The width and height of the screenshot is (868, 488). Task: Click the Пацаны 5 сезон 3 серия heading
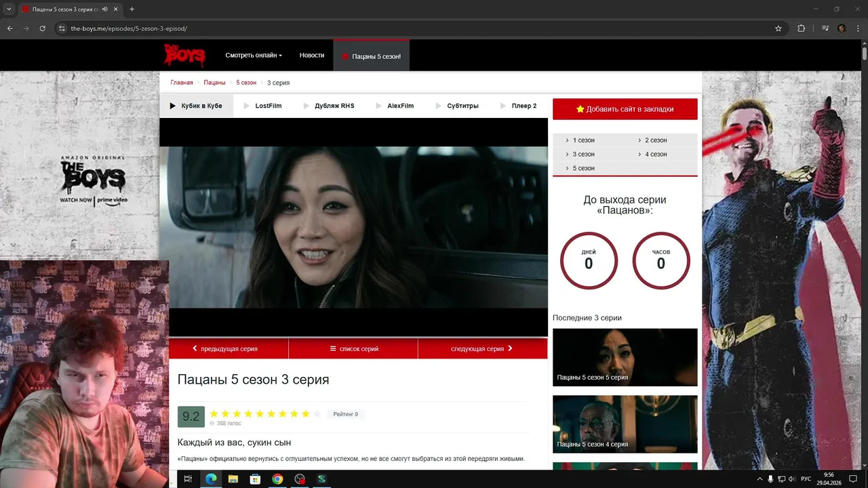pos(253,380)
